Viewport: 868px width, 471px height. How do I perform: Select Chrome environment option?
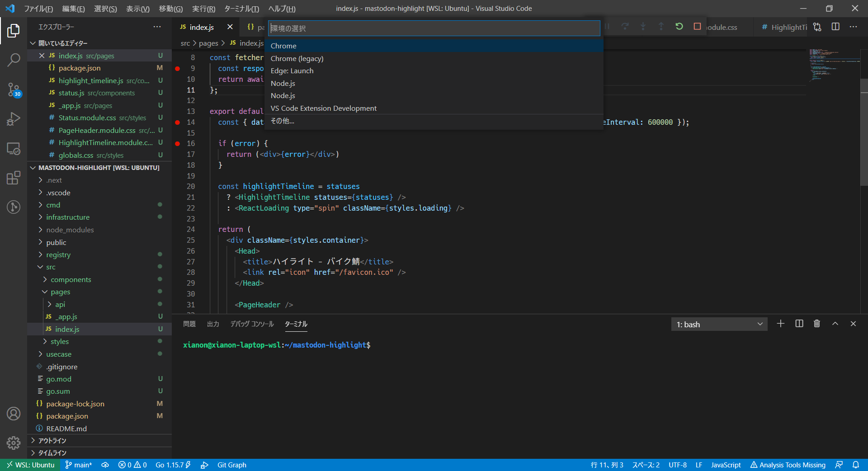[434, 46]
